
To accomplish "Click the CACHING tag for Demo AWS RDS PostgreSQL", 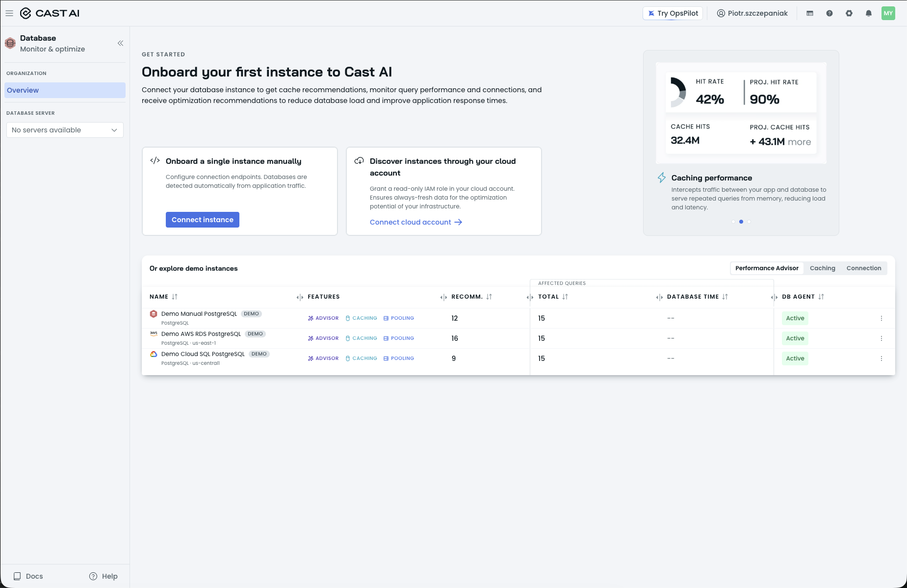I will (362, 338).
